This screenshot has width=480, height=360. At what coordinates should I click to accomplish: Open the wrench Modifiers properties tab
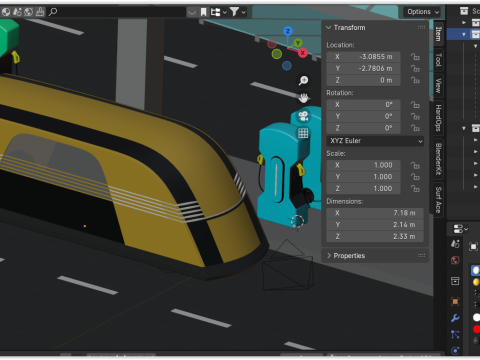pyautogui.click(x=455, y=318)
